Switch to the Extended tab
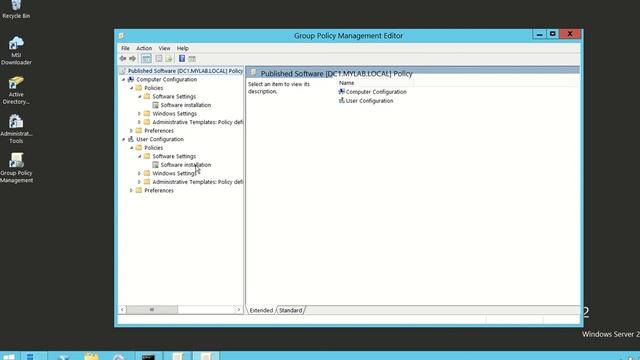This screenshot has height=360, width=640. point(261,310)
